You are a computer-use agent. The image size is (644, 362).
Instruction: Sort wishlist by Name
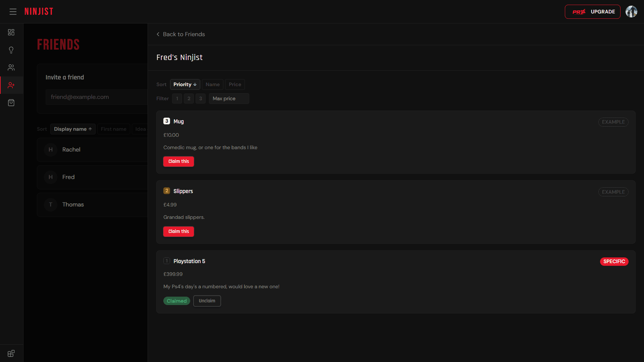pyautogui.click(x=213, y=84)
